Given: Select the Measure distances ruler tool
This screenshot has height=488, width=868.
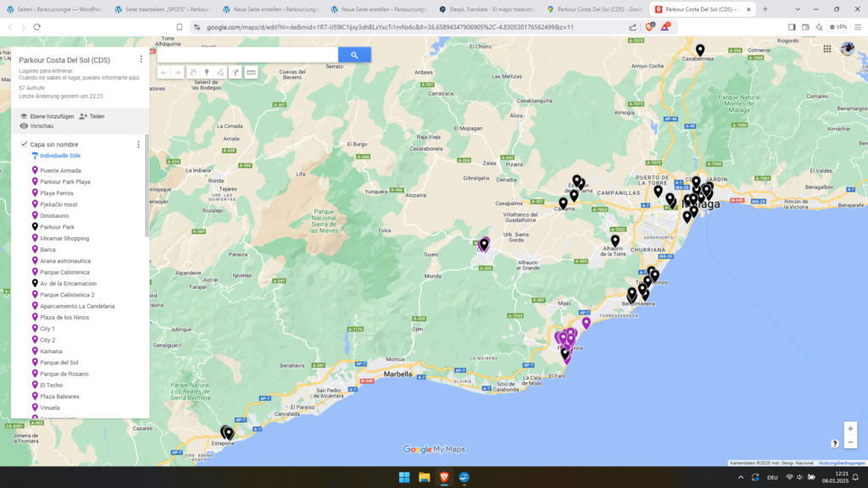Looking at the screenshot, I should pos(251,73).
